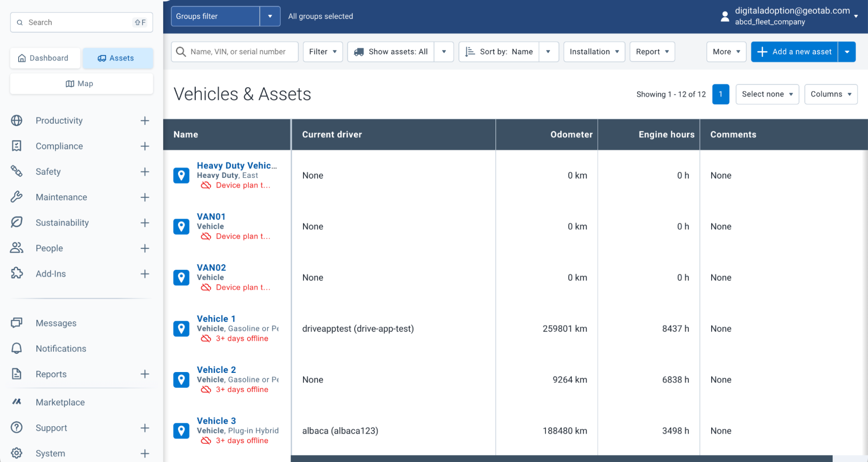The width and height of the screenshot is (868, 462).
Task: Open the Messages icon
Action: pyautogui.click(x=17, y=323)
